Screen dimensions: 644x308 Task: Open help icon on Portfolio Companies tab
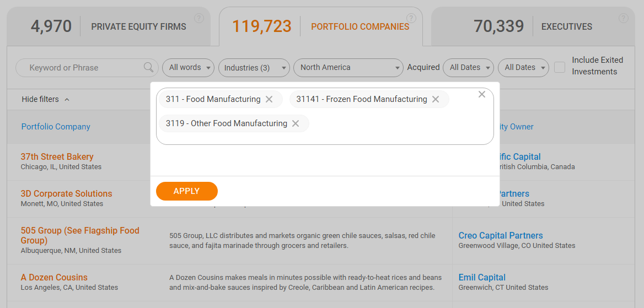click(411, 18)
